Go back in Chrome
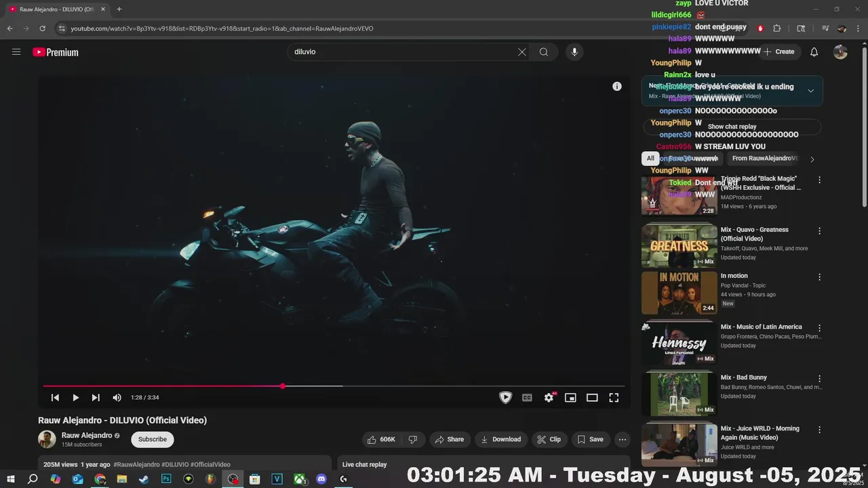Image resolution: width=868 pixels, height=488 pixels. [x=9, y=28]
